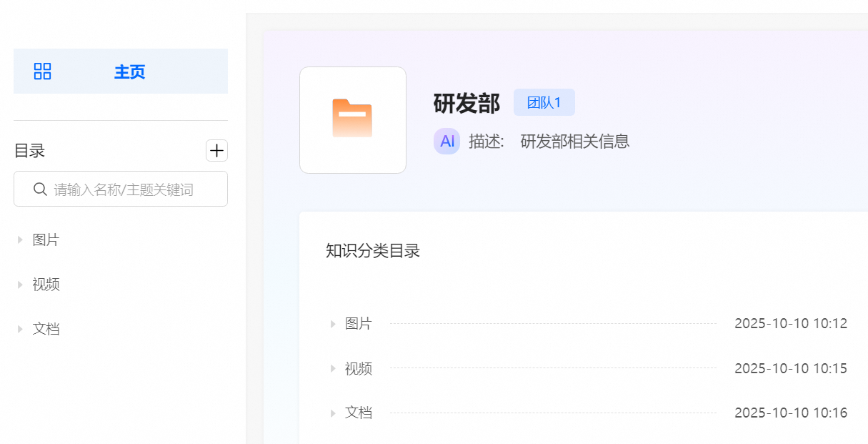Select 视频 in the sidebar directory
The width and height of the screenshot is (868, 444).
pyautogui.click(x=46, y=285)
